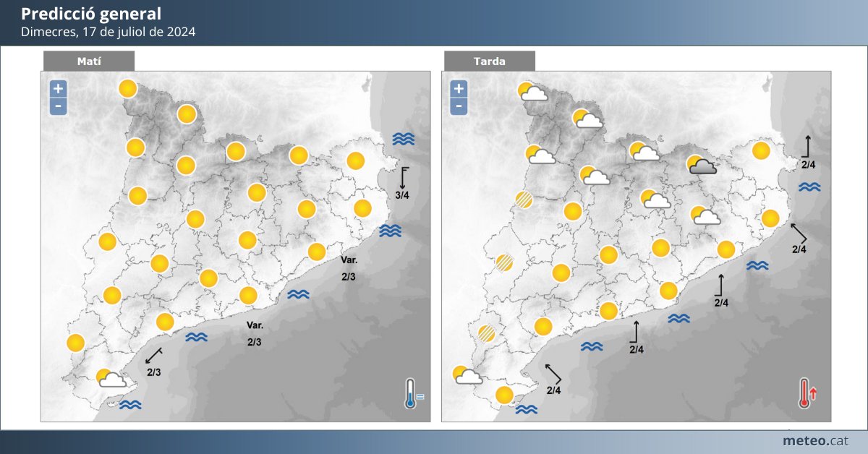
Task: Zoom in on the Matí map
Action: click(59, 90)
